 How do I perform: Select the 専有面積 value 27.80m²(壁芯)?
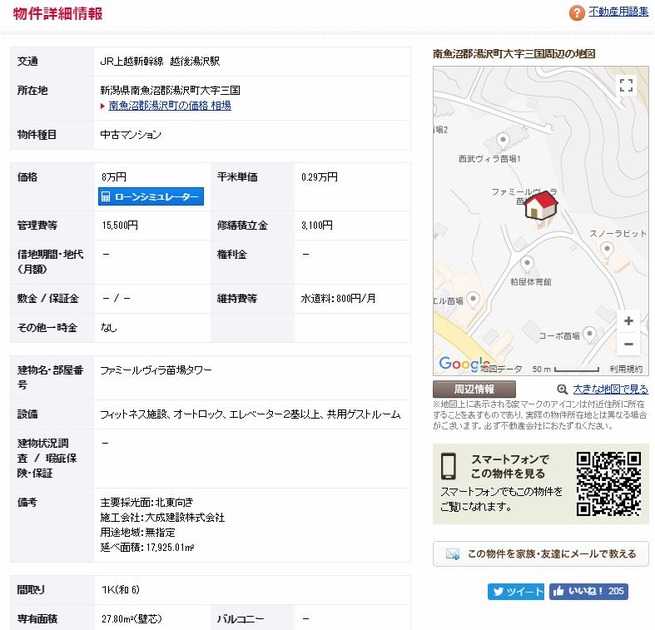131,619
